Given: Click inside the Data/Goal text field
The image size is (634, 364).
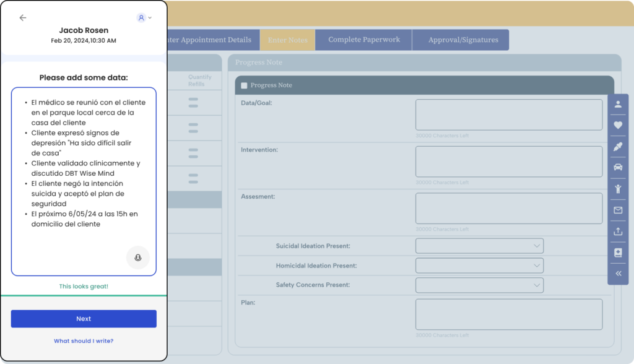Looking at the screenshot, I should coord(508,114).
